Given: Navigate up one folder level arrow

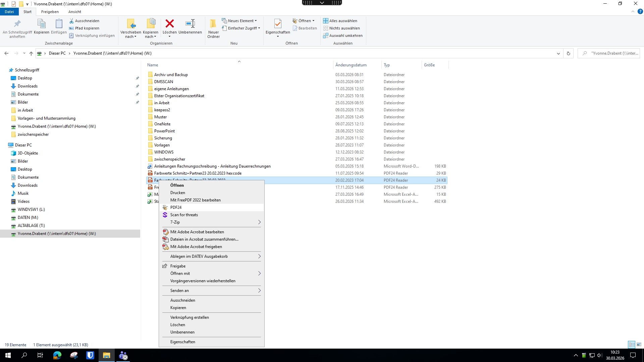Looking at the screenshot, I should [x=31, y=53].
